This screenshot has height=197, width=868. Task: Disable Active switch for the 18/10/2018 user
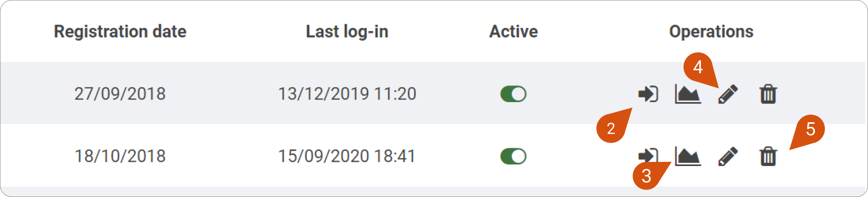click(513, 156)
